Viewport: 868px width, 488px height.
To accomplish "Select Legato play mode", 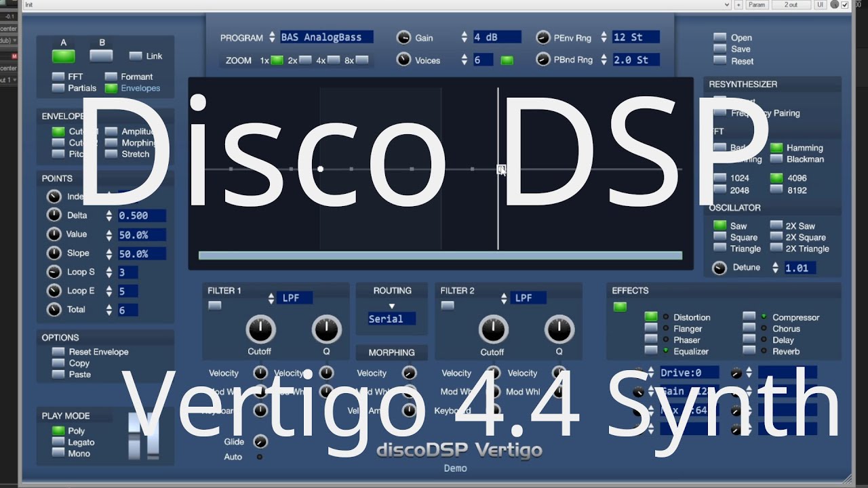I will pyautogui.click(x=58, y=443).
